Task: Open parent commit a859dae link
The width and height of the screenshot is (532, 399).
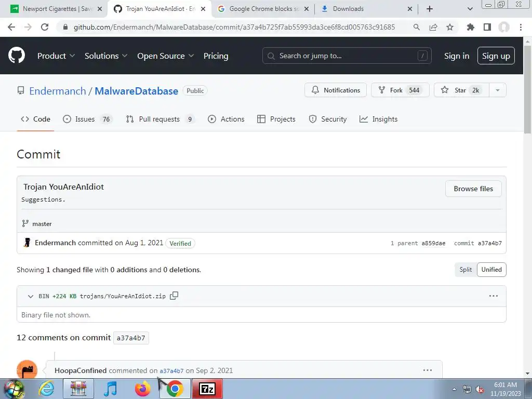Action: coord(433,243)
